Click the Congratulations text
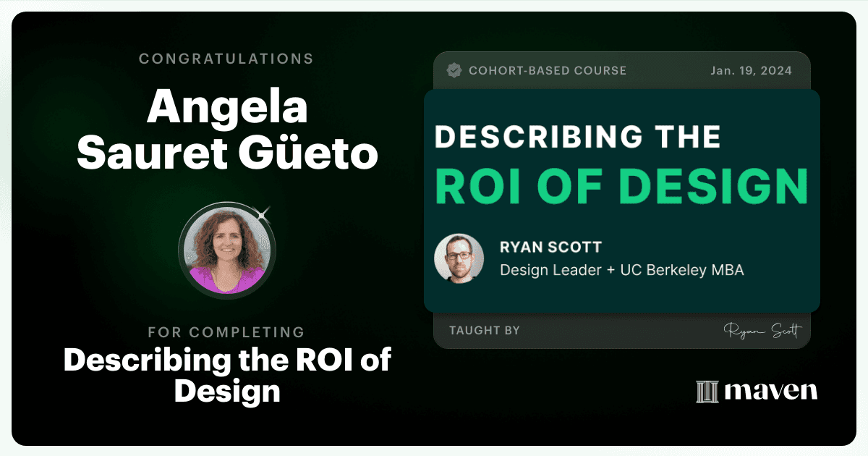 click(226, 59)
